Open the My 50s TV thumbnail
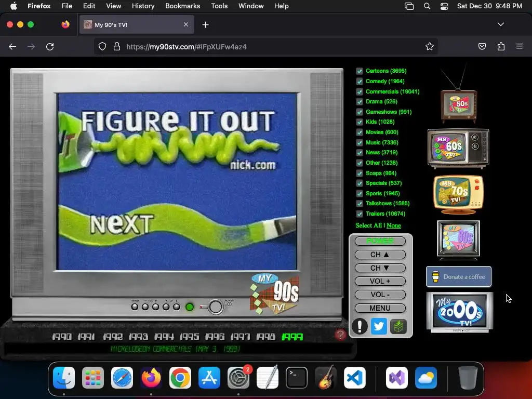 [459, 105]
